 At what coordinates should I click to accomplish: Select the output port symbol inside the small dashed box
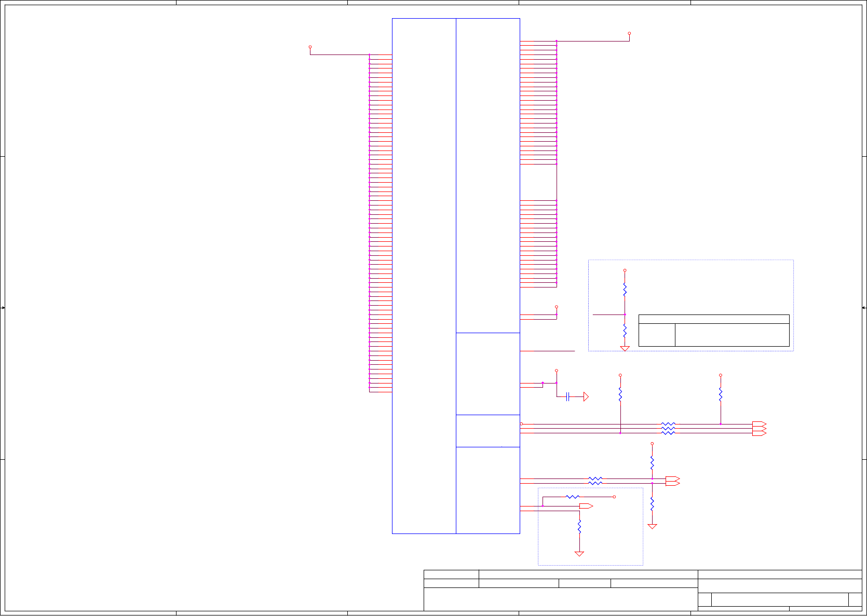point(586,506)
